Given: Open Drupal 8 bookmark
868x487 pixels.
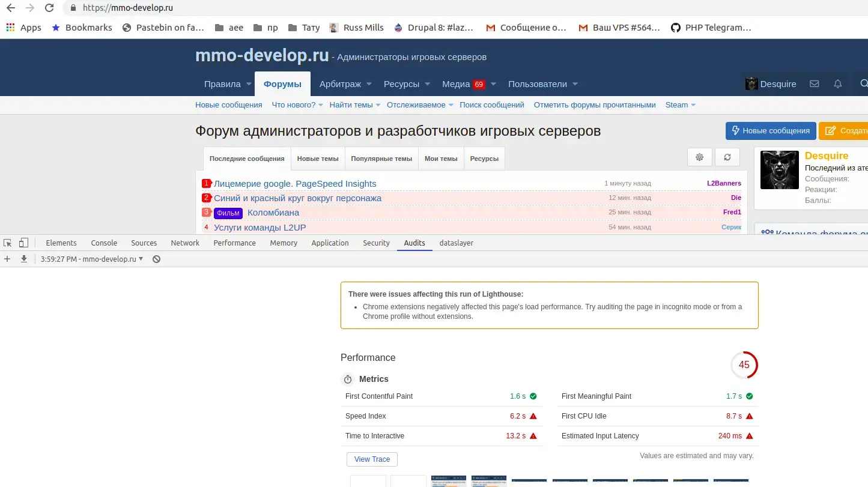Looking at the screenshot, I should 434,28.
